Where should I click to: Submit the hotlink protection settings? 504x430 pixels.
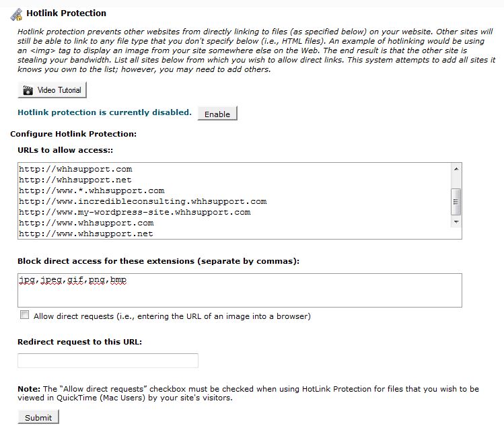pyautogui.click(x=38, y=417)
